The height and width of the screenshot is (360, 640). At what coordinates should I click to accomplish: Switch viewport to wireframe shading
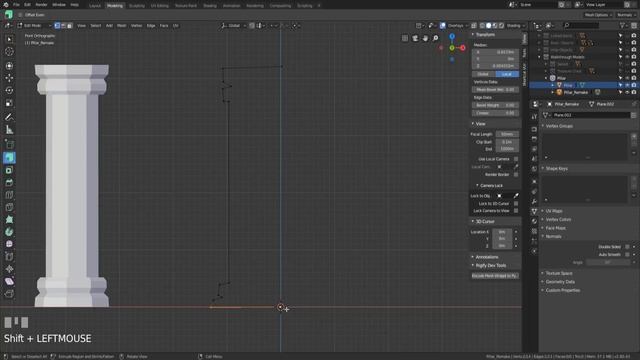[x=482, y=25]
